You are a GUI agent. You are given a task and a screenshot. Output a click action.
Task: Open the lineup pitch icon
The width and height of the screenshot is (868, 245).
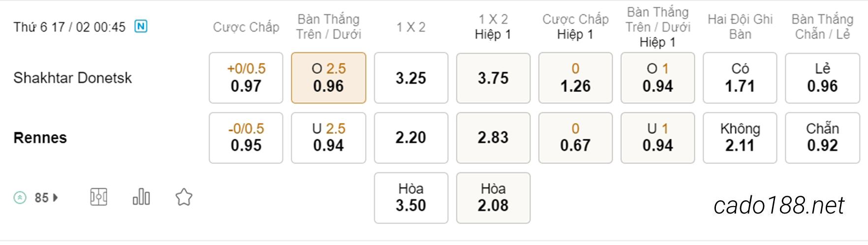(98, 197)
